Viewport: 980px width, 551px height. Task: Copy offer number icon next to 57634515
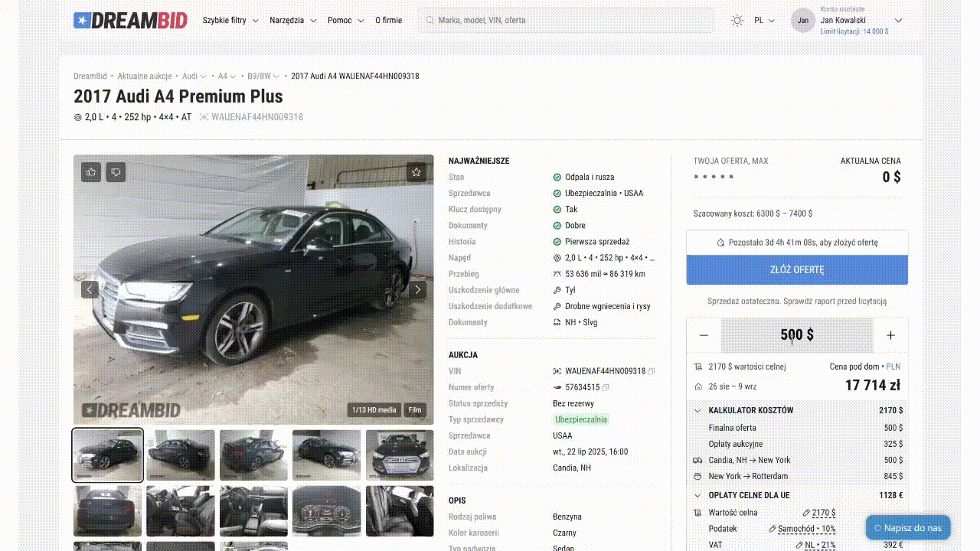click(606, 387)
